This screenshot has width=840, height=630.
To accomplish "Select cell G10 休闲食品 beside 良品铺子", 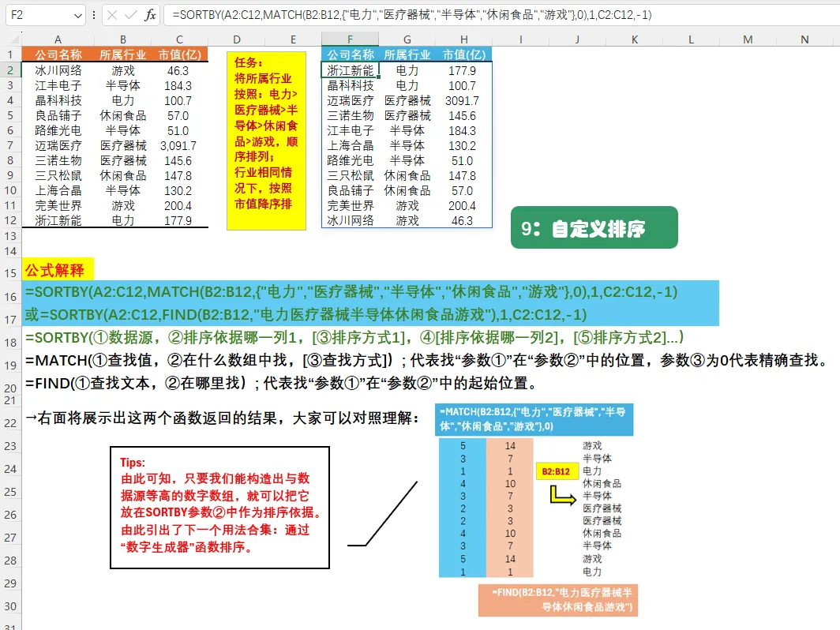I will pos(407,191).
